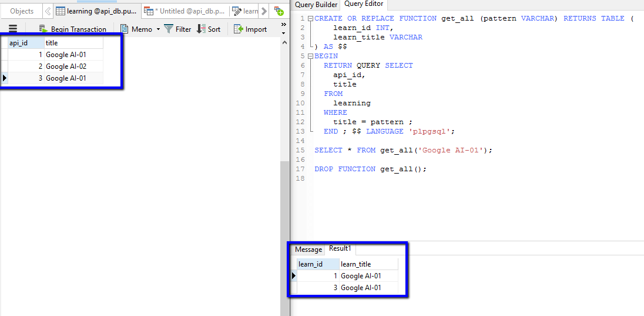The image size is (644, 316).
Task: Open the Message tab in results pane
Action: pyautogui.click(x=308, y=250)
